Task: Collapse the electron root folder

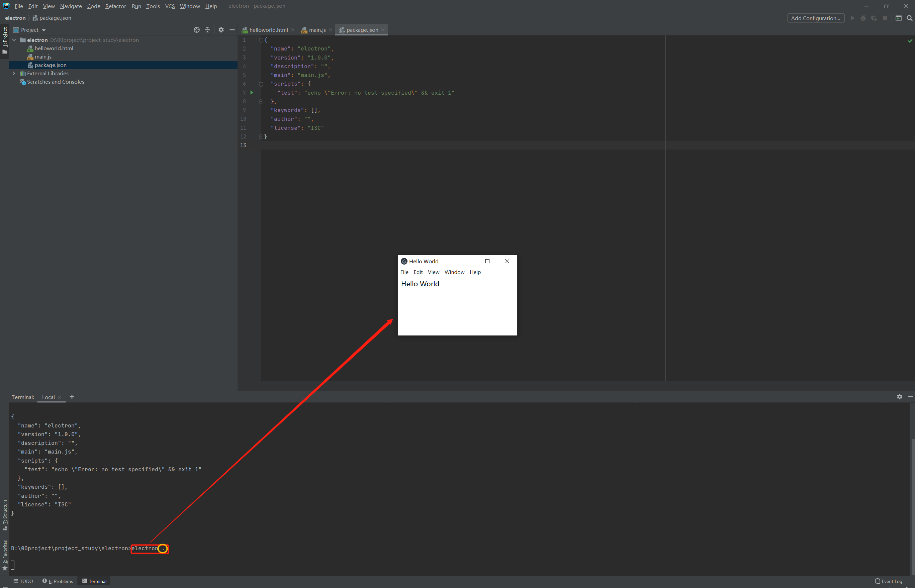Action: click(14, 40)
